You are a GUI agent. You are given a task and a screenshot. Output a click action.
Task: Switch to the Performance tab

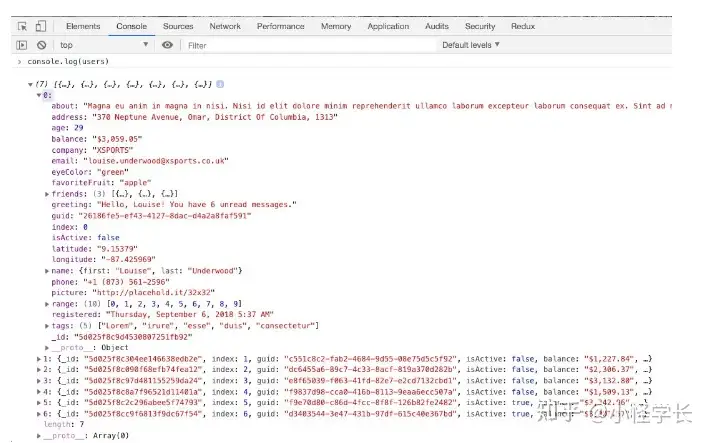281,26
